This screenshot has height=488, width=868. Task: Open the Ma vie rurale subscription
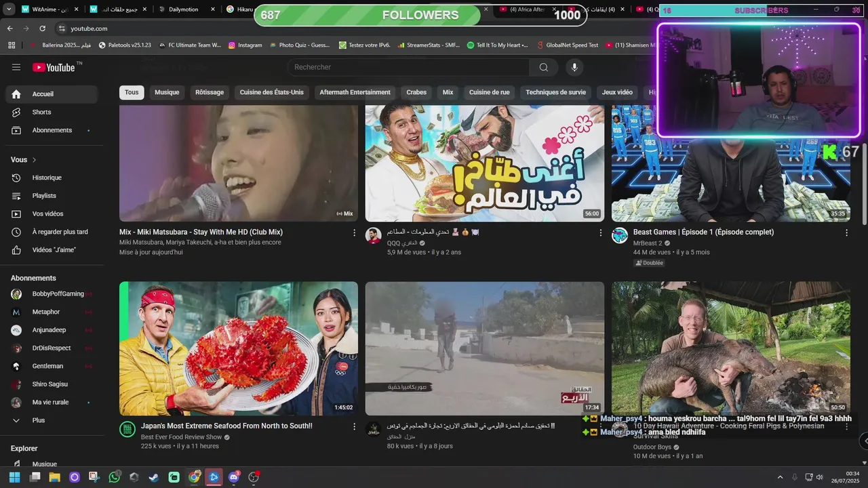point(52,403)
